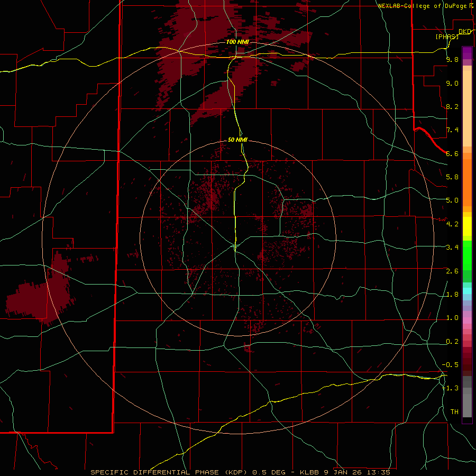
Task: Pick the cyan band of the color scale
Action: tap(467, 291)
